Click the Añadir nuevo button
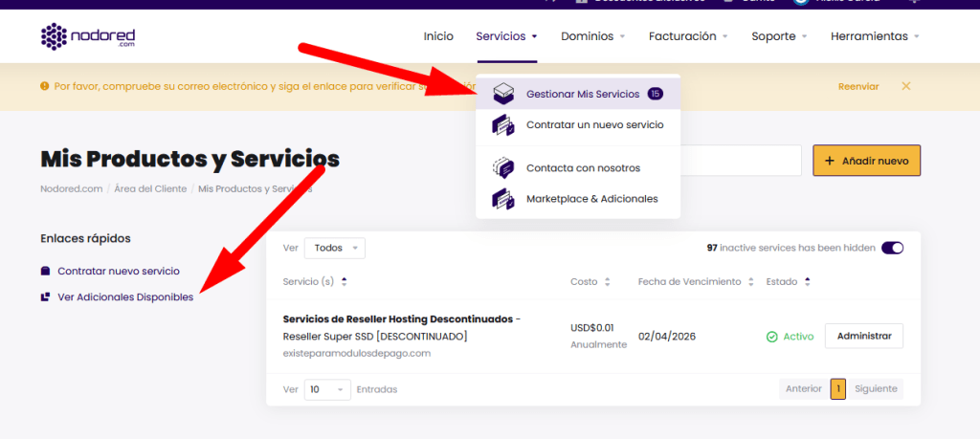This screenshot has height=439, width=980. pyautogui.click(x=866, y=161)
